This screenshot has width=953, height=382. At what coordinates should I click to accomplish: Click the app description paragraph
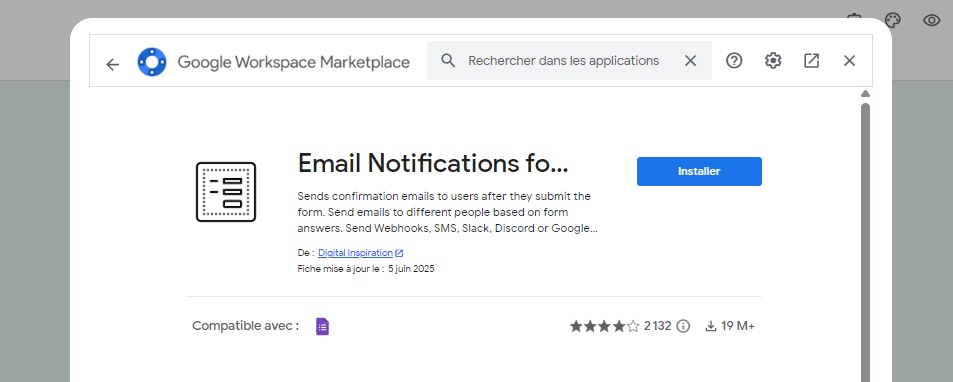point(448,213)
